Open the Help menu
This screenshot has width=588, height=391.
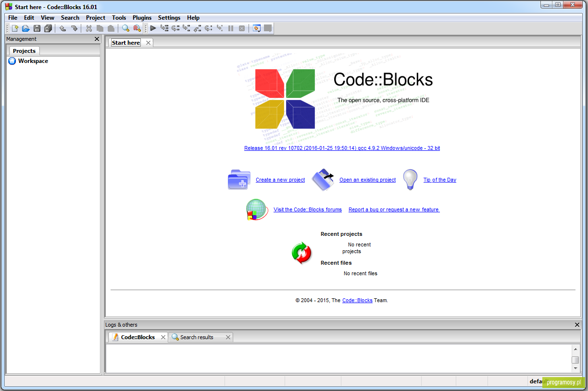tap(193, 18)
